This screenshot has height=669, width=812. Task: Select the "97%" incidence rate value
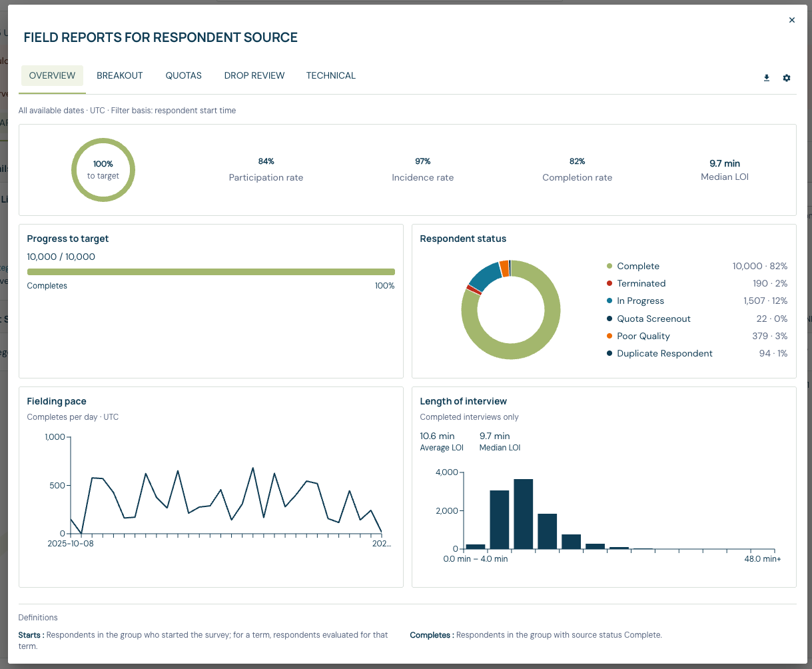click(x=423, y=161)
